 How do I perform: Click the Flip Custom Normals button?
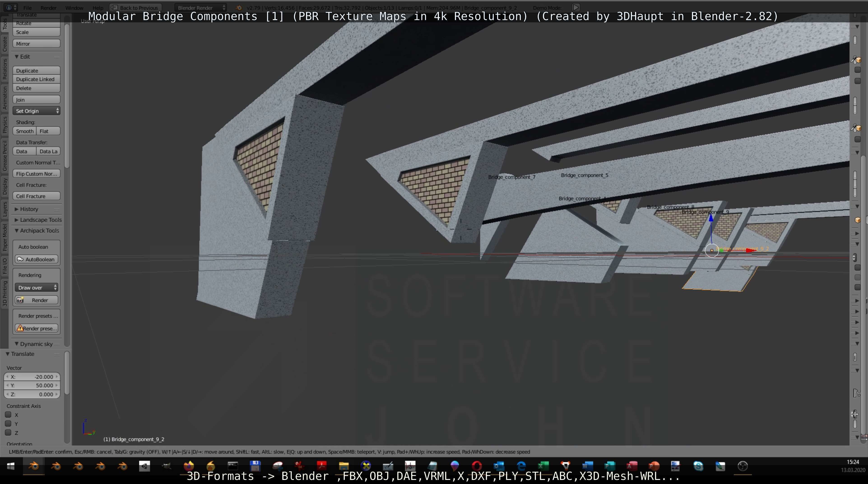coord(36,174)
